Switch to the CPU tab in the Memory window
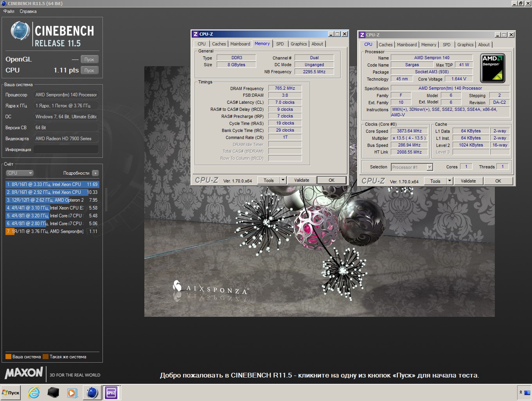Viewport: 532px width, 401px height. 201,44
